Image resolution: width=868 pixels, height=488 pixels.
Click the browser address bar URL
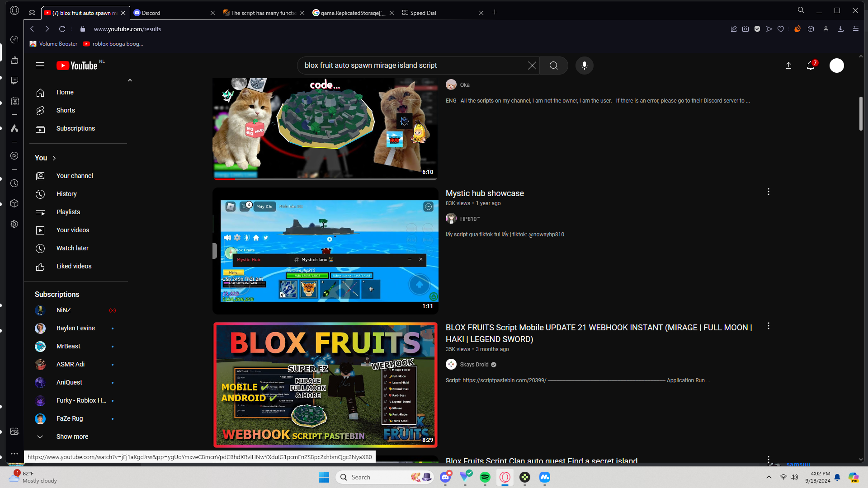(127, 29)
